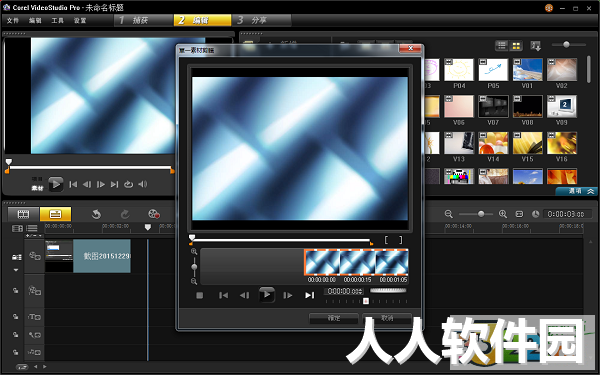Viewport: 600px width, 375px height.
Task: Toggle ripple editing on video track
Action: click(x=16, y=257)
